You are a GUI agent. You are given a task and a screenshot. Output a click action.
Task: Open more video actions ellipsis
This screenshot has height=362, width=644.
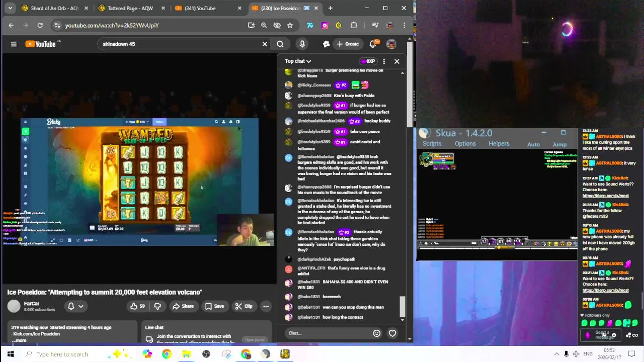pyautogui.click(x=266, y=306)
